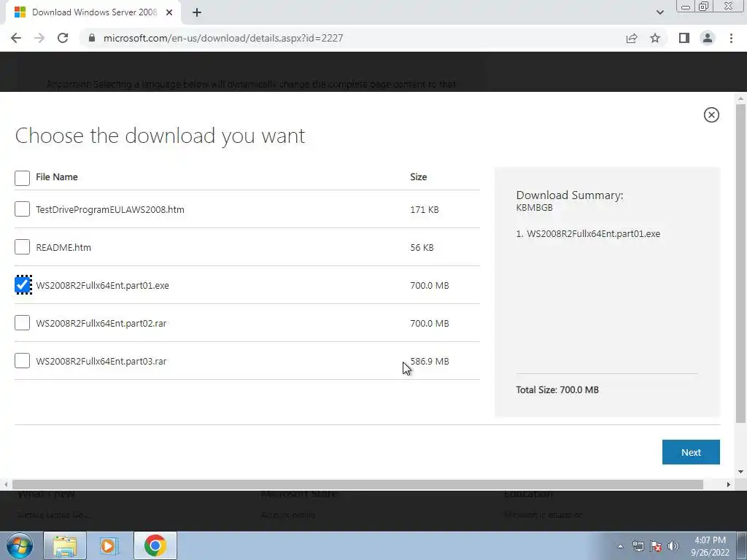The image size is (747, 560).
Task: View site security lock info
Action: tap(92, 38)
